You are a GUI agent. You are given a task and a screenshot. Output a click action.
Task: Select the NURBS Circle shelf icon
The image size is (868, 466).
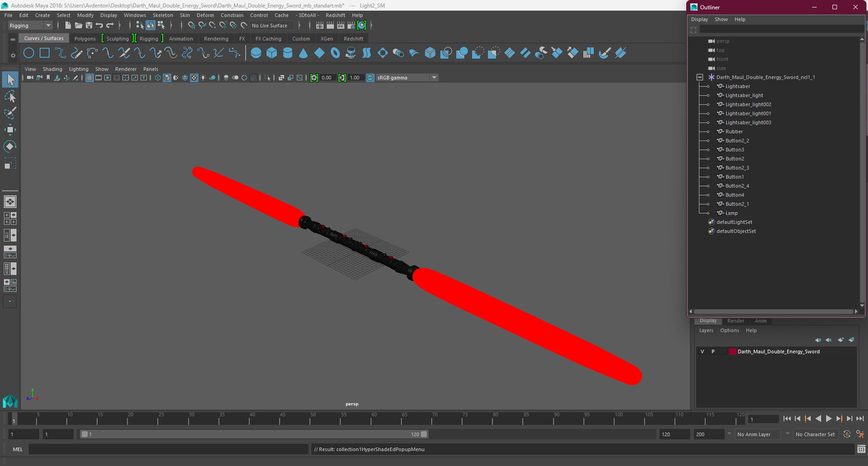28,53
